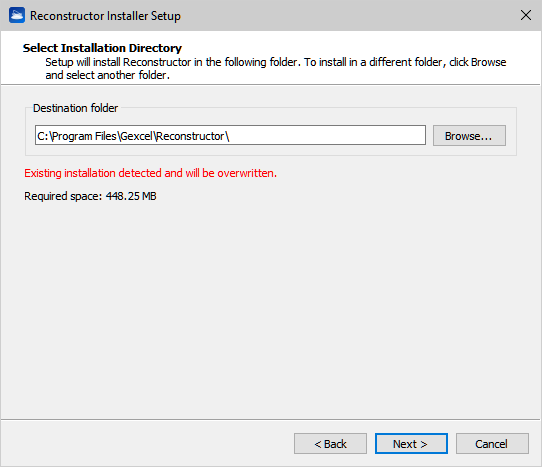Open the Browse... folder picker
542x467 pixels.
pos(469,136)
